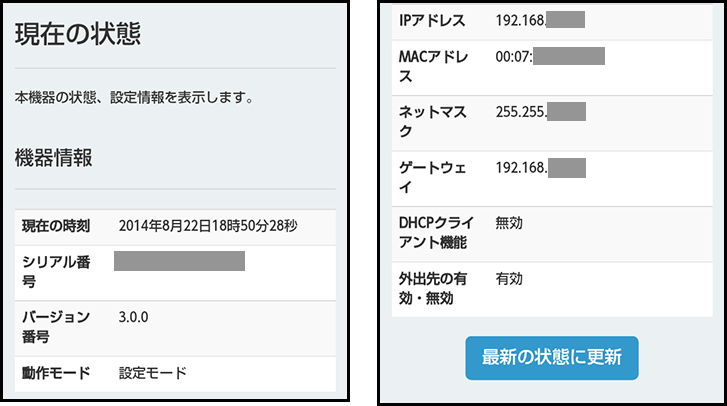Image resolution: width=727 pixels, height=406 pixels.
Task: Select the 現在の時刻 row label
Action: [x=56, y=226]
